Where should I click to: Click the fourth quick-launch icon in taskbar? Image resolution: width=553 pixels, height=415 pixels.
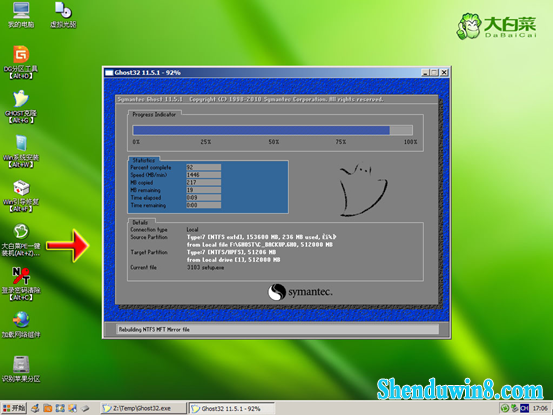73,408
